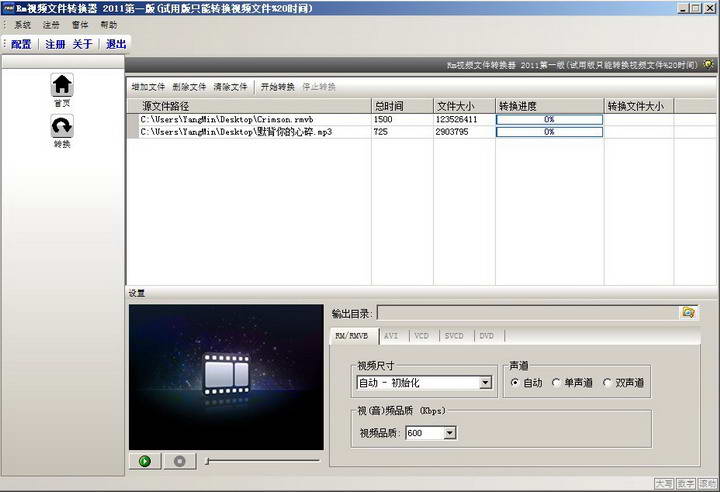Click the 视频品质 600 value field
The width and height of the screenshot is (720, 492).
(x=425, y=433)
